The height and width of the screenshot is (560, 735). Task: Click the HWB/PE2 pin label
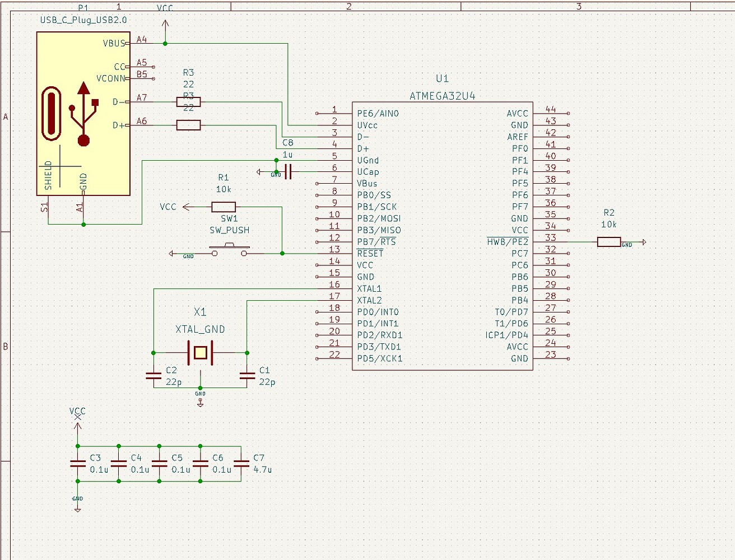508,242
